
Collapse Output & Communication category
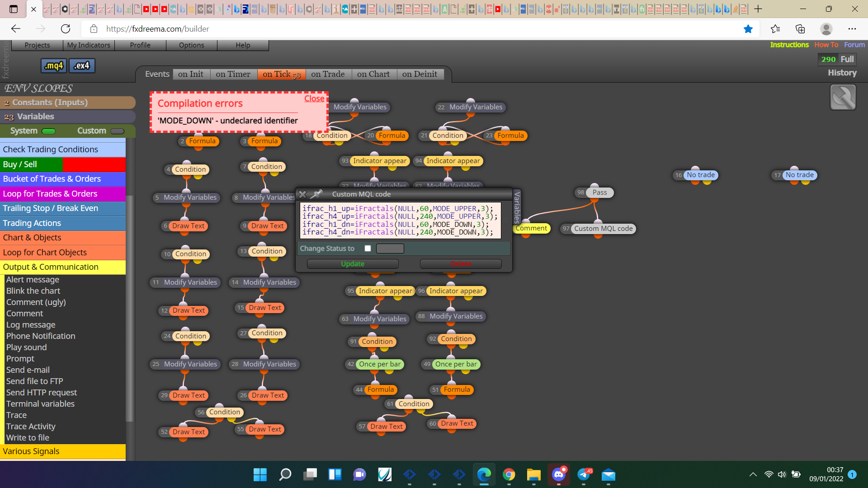[x=63, y=267]
